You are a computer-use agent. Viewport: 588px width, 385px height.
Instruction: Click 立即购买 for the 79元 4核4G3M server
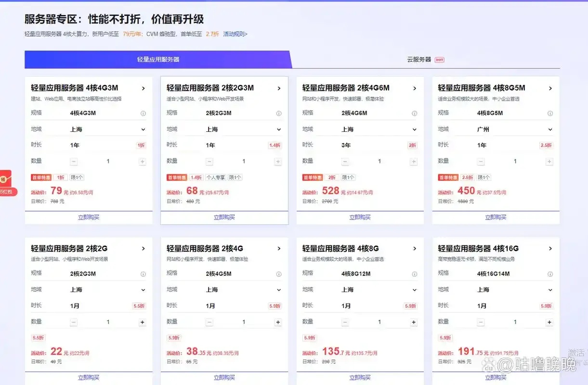89,218
